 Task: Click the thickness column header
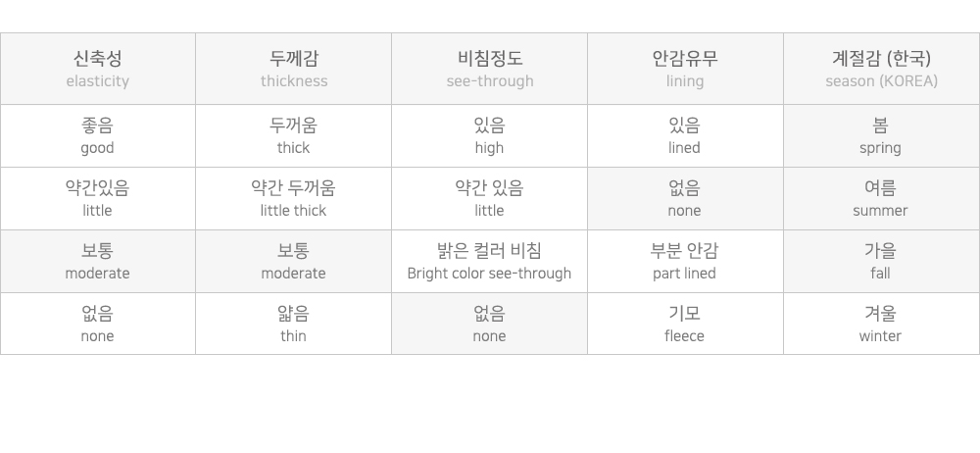click(294, 69)
